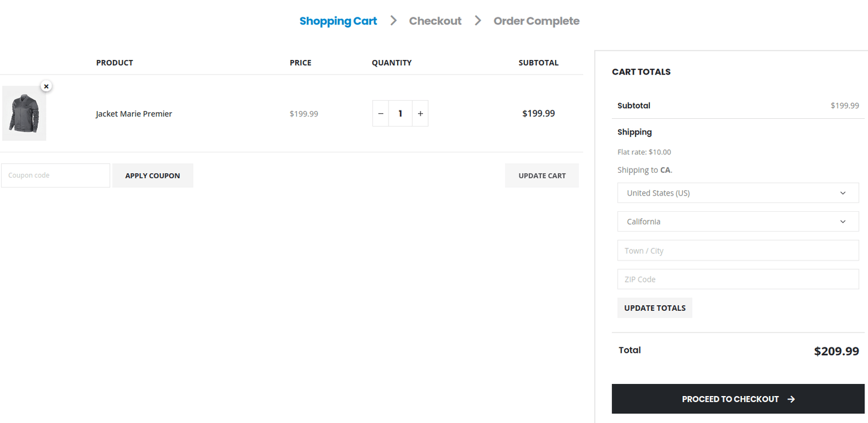Click the breadcrumb arrow after Shopping Cart
The height and width of the screenshot is (423, 868).
coord(393,20)
